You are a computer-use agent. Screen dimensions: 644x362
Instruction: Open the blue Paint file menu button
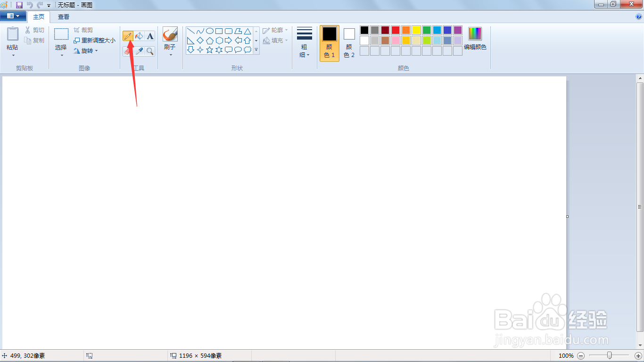pos(13,16)
